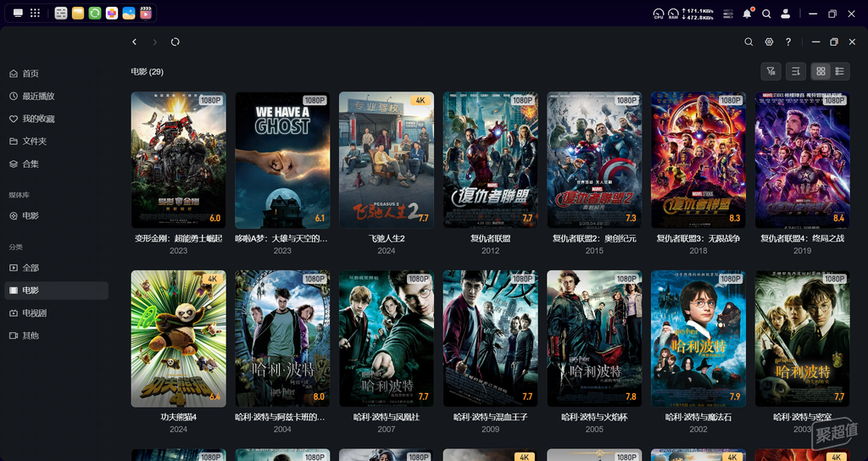Viewport: 868px width, 461px height.
Task: Go forward with the right arrow
Action: (x=155, y=42)
